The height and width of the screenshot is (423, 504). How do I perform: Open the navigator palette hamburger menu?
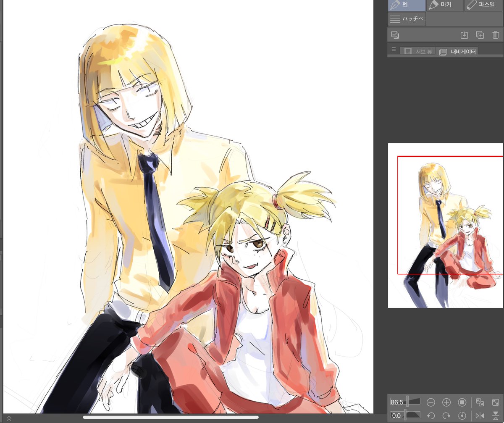(394, 50)
